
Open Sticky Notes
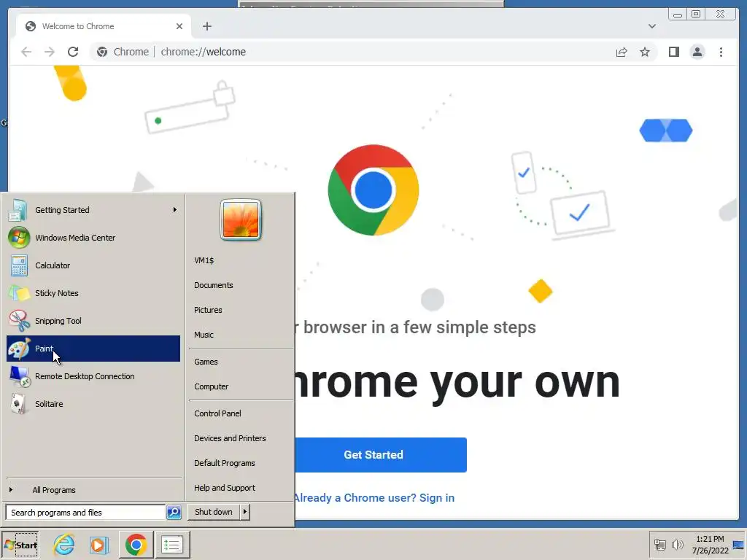(x=93, y=293)
